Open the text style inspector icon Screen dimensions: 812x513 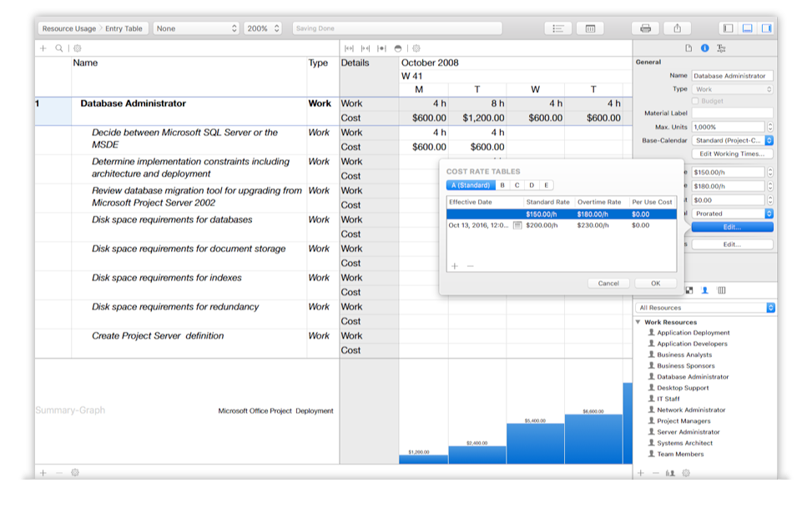[721, 48]
